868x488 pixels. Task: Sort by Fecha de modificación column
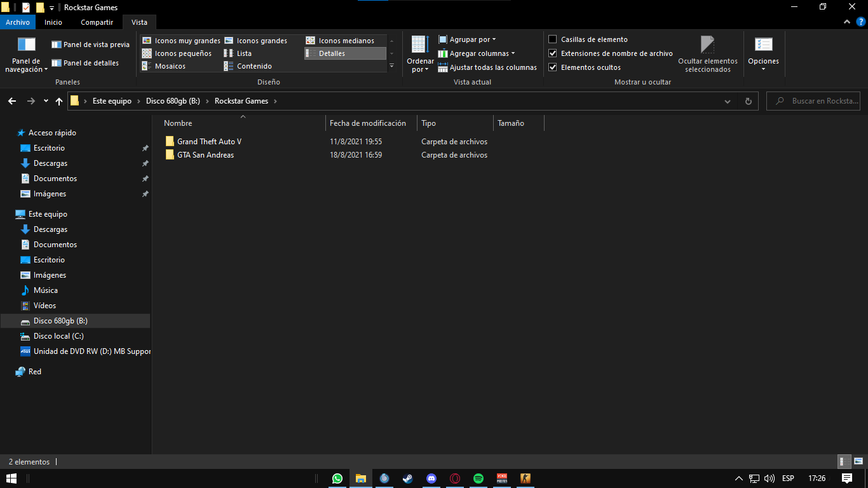click(x=371, y=123)
